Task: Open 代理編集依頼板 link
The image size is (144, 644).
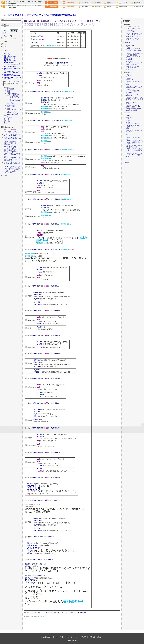Action: coord(11,105)
